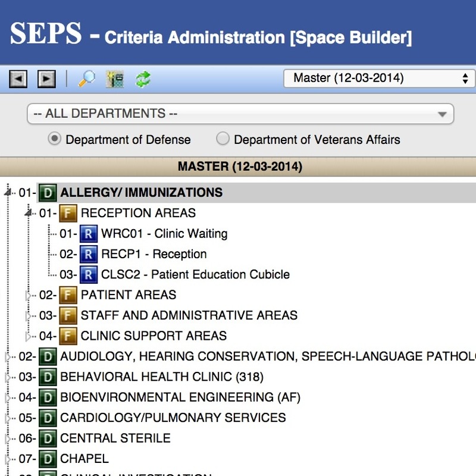Collapse the RECEPTION AREAS tree node
The height and width of the screenshot is (476, 476).
pos(28,213)
